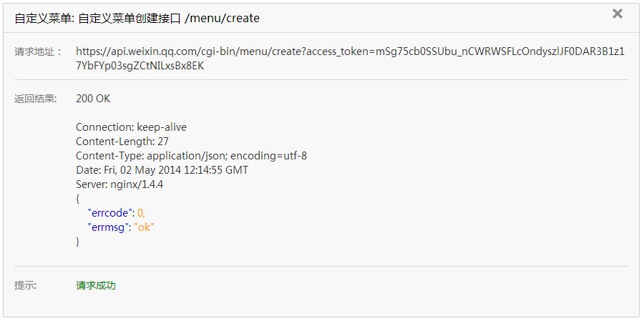Click the Date header showing 02 May 2014
Viewport: 644px width, 321px height.
pos(162,170)
